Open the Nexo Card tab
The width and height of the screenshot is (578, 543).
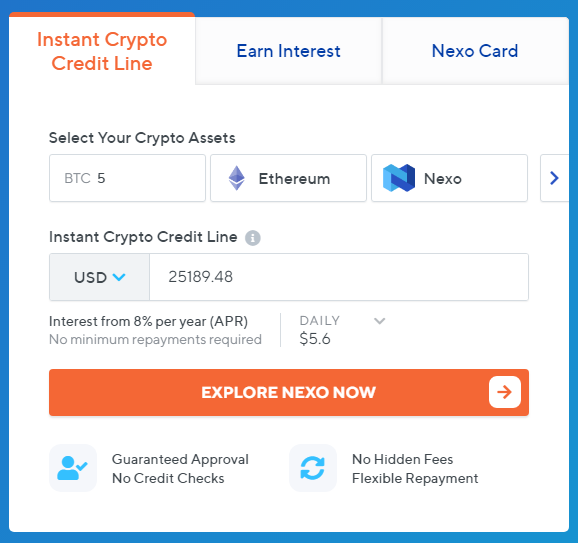[x=475, y=51]
